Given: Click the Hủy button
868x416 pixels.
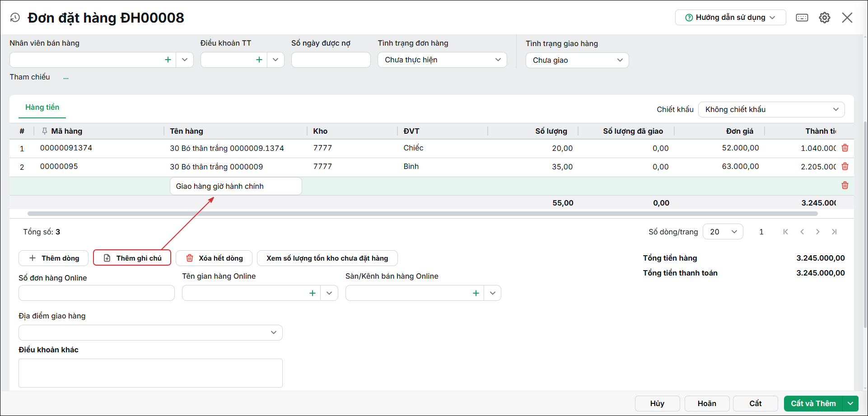Looking at the screenshot, I should 658,403.
